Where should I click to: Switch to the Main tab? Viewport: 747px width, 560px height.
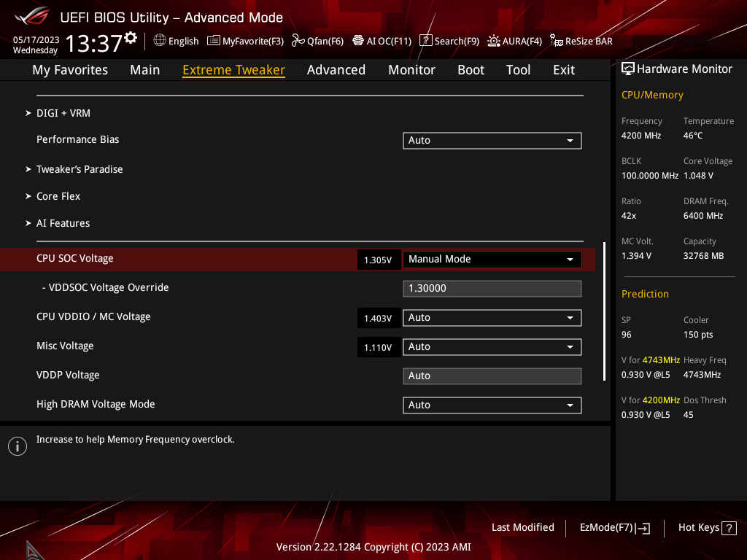click(x=145, y=70)
